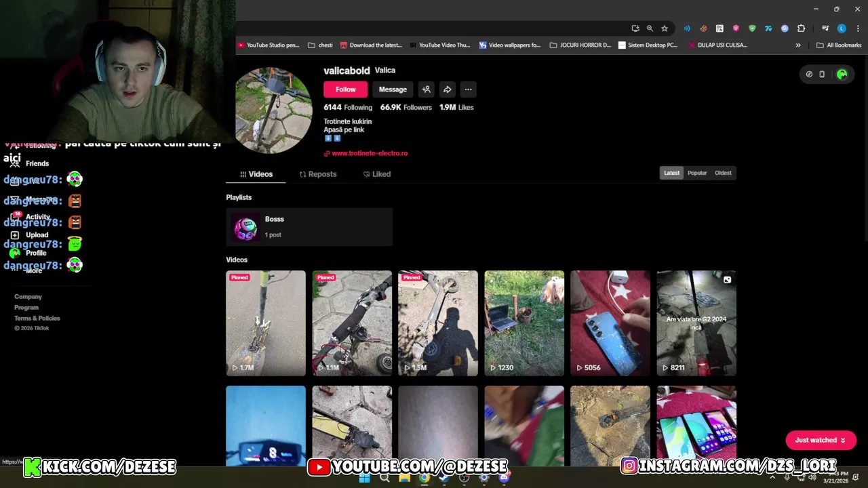This screenshot has width=868, height=488.
Task: Open the media control music icon
Action: (825, 28)
